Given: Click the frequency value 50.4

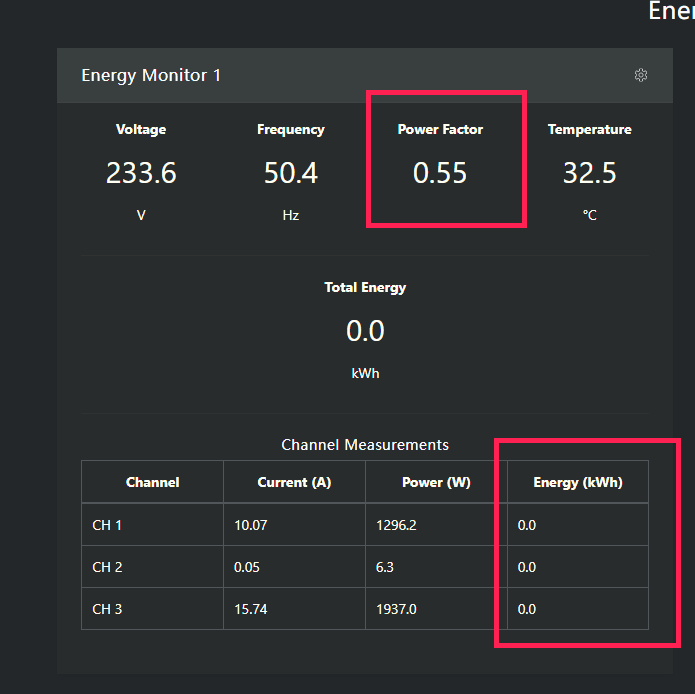Looking at the screenshot, I should click(291, 172).
